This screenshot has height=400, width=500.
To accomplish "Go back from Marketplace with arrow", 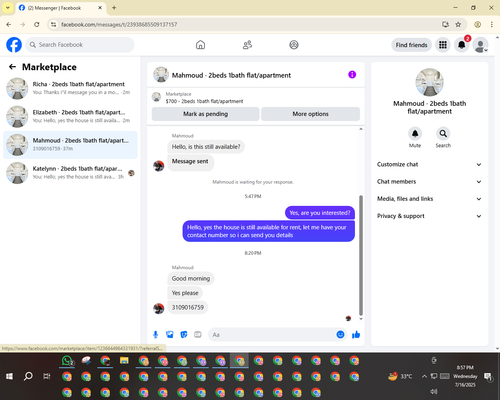I will click(x=12, y=67).
